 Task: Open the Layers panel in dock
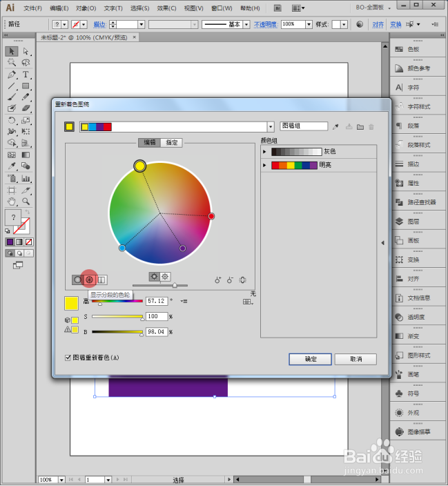418,222
